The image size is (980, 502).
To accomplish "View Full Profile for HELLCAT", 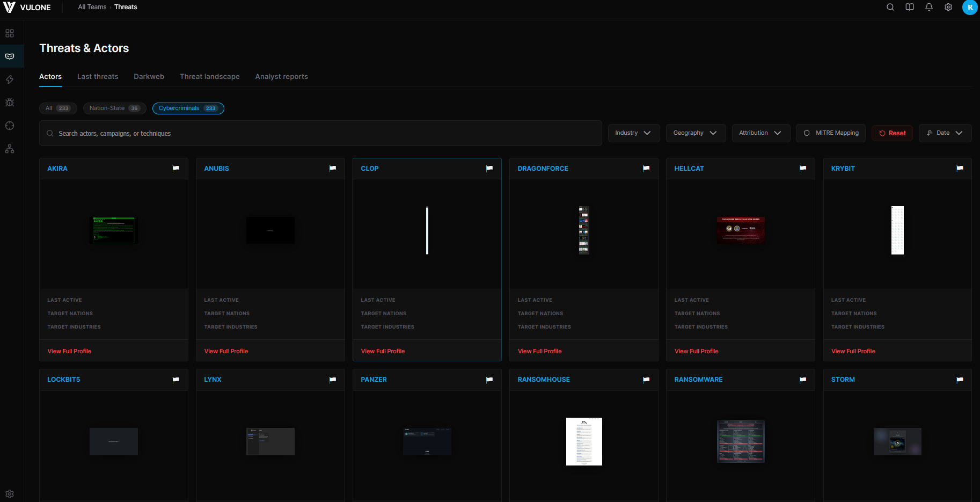I will [x=696, y=351].
